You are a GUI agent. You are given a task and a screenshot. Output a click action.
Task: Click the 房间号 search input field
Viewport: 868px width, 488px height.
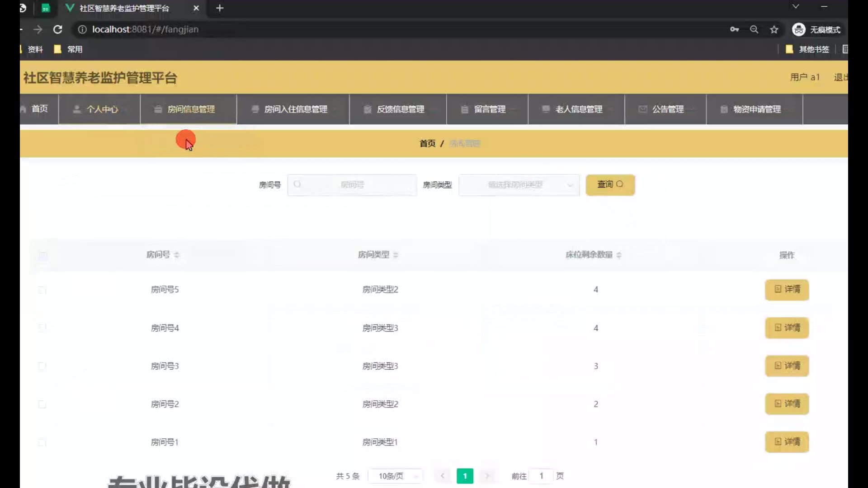click(352, 185)
